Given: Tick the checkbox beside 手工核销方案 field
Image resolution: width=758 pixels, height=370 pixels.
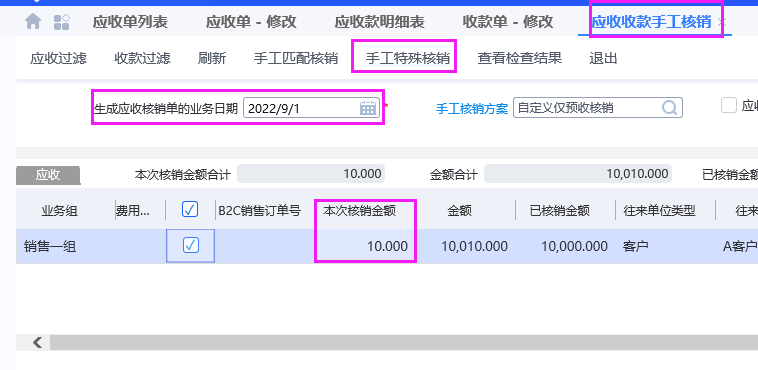Looking at the screenshot, I should click(729, 105).
